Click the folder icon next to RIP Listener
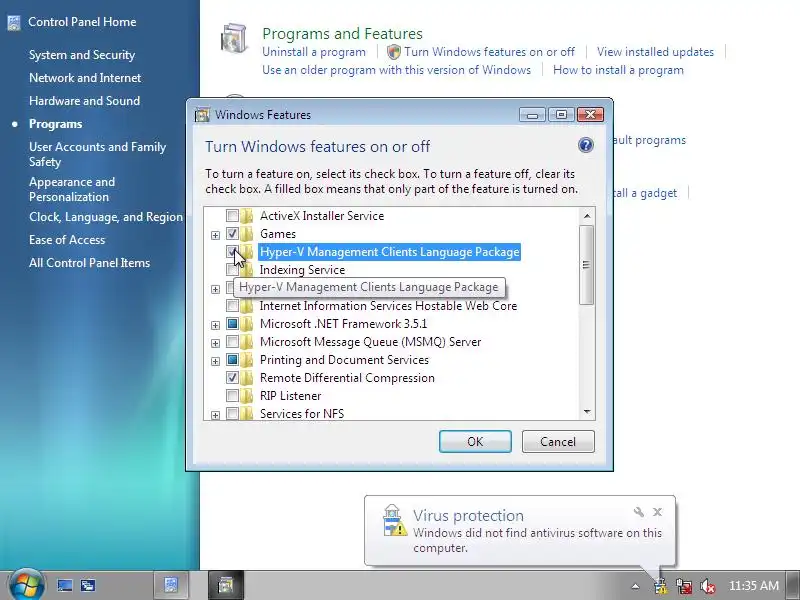The height and width of the screenshot is (600, 800). (247, 396)
